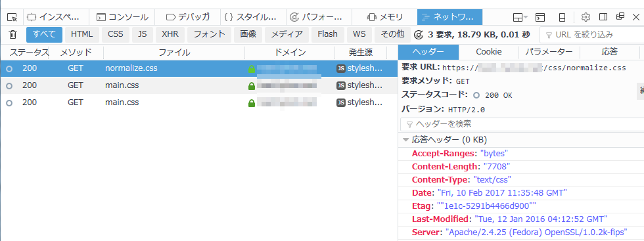
Task: Dock the toolbox to the side icon
Action: tap(603, 17)
